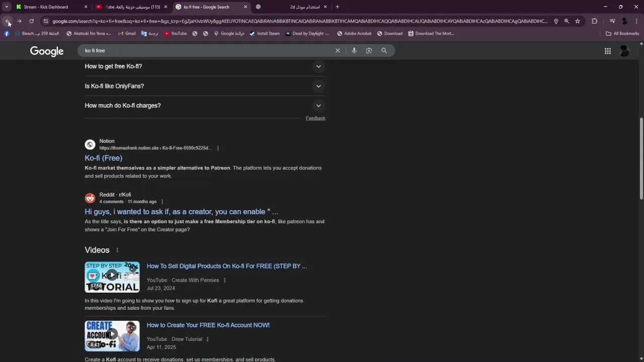Open the Chrome three-dot menu
The width and height of the screenshot is (644, 362).
pos(636,21)
